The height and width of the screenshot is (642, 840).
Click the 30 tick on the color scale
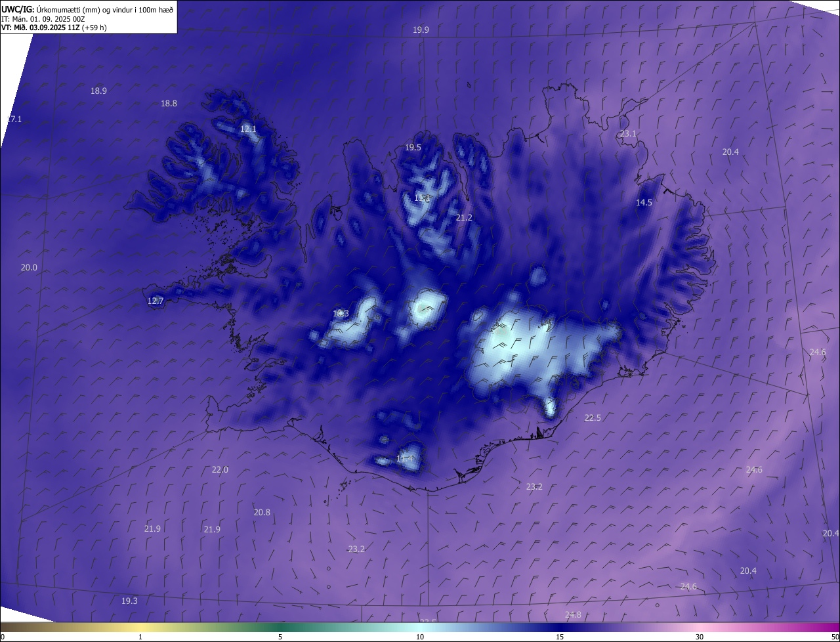[700, 637]
